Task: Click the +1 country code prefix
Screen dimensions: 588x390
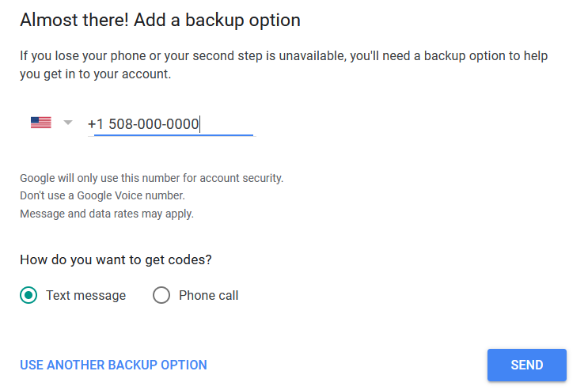Action: 96,124
